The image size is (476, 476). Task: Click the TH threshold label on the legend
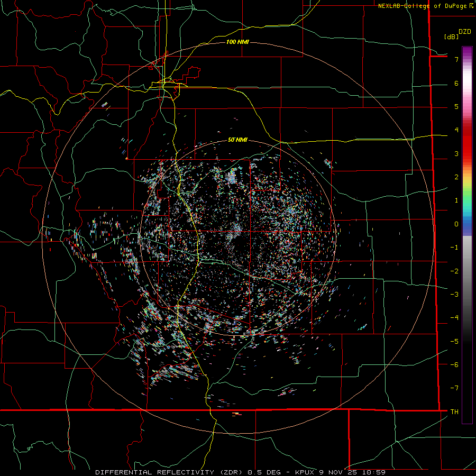click(x=454, y=411)
